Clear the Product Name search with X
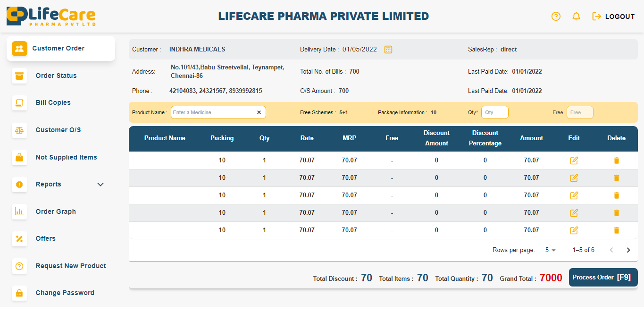 point(259,112)
